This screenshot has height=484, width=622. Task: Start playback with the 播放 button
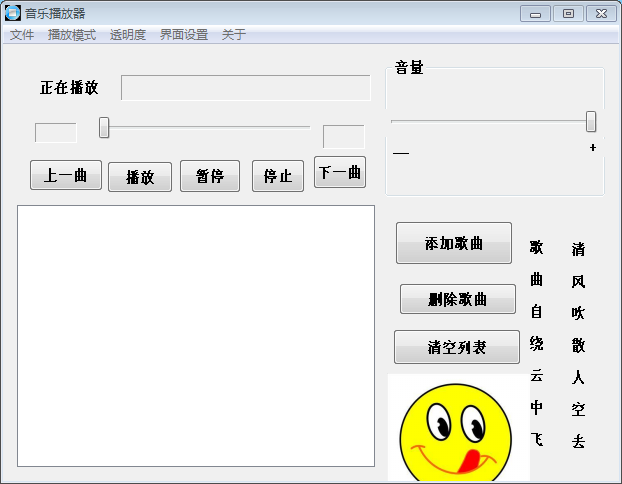coord(140,177)
